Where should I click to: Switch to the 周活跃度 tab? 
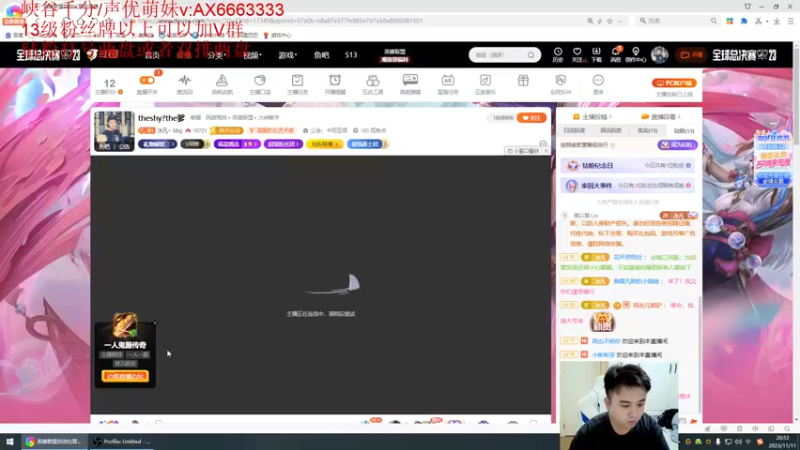611,131
